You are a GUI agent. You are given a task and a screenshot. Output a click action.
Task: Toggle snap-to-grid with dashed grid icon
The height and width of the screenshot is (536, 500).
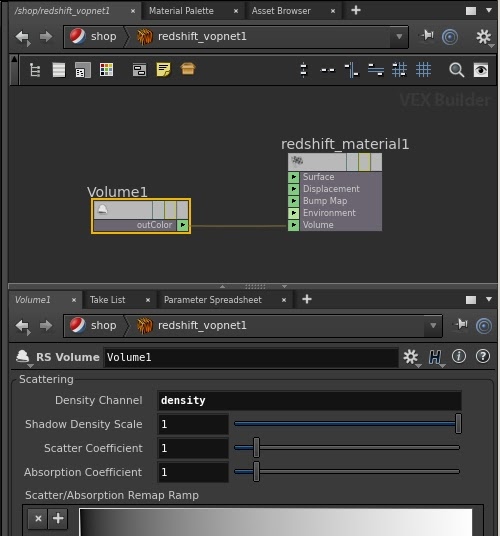coord(399,70)
